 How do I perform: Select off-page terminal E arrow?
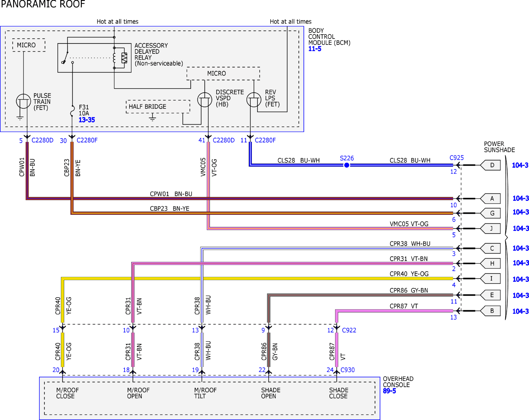click(491, 295)
